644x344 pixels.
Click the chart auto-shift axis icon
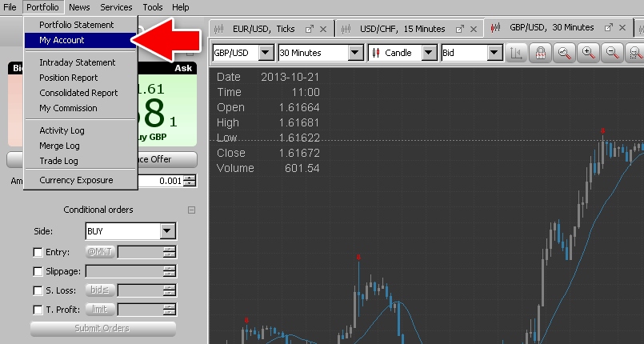tap(516, 53)
